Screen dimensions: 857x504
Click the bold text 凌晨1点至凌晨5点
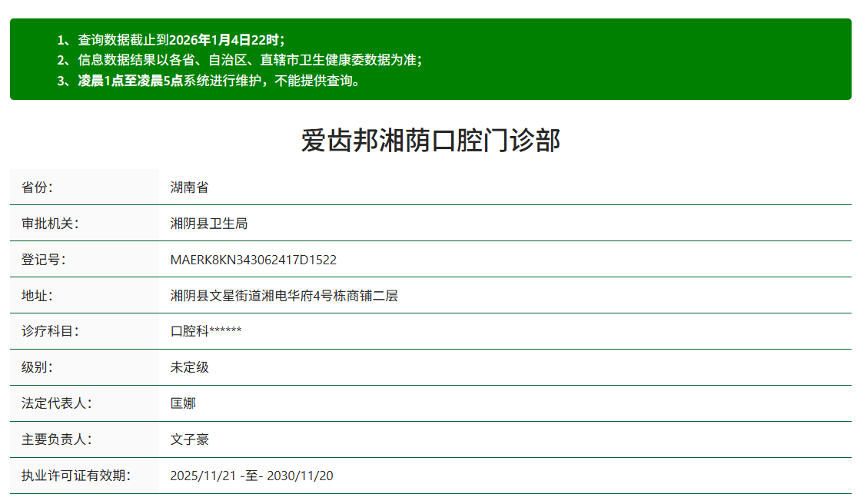[129, 80]
